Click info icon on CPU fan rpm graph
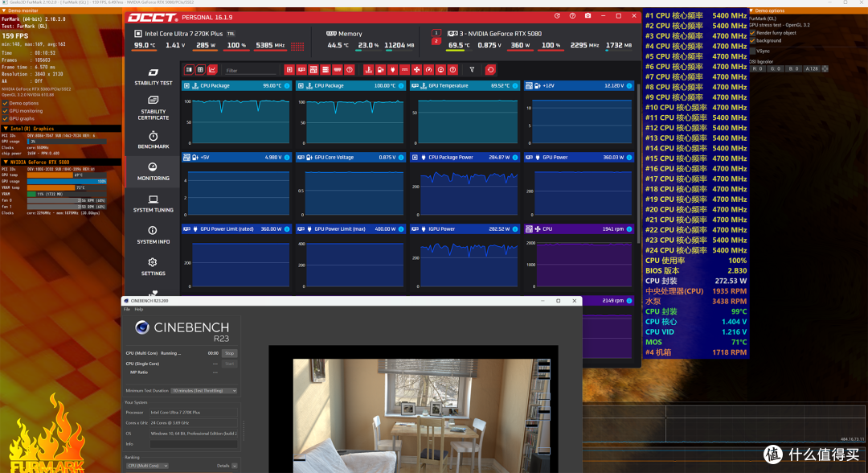The width and height of the screenshot is (868, 473). (628, 228)
